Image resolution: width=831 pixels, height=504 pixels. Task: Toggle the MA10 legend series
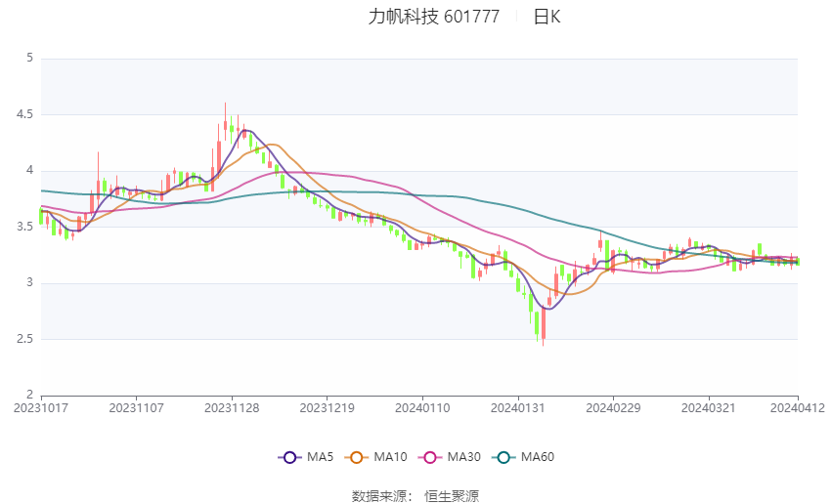point(375,457)
